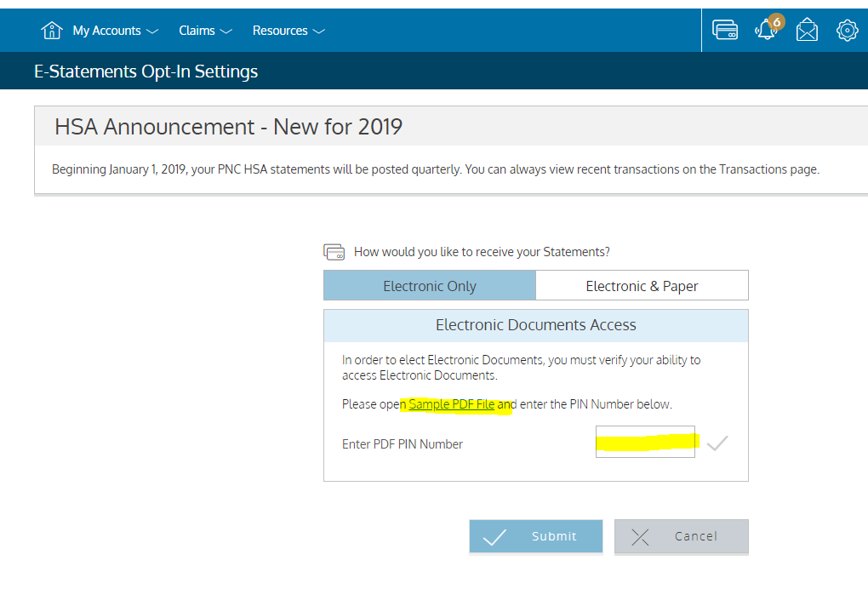Click the home icon in navigation bar
This screenshot has height=589, width=868.
[52, 31]
